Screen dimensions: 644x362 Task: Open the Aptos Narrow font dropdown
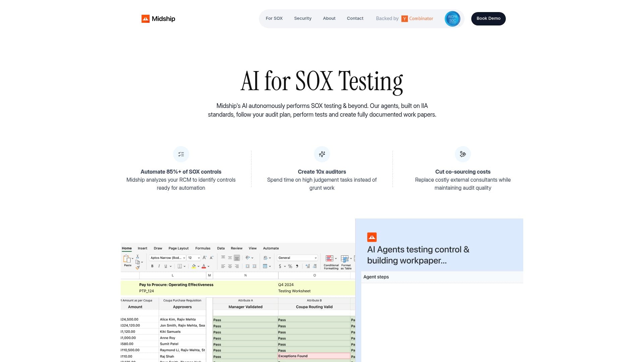(x=167, y=258)
